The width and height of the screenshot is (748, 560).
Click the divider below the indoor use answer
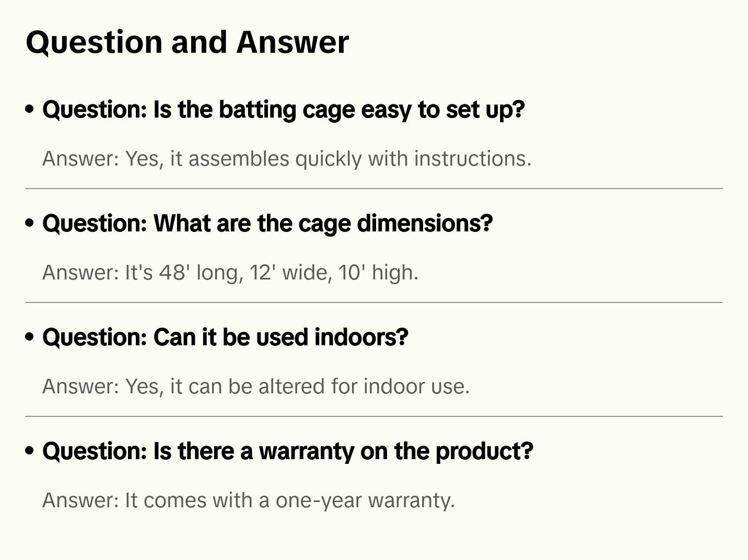pos(374,416)
